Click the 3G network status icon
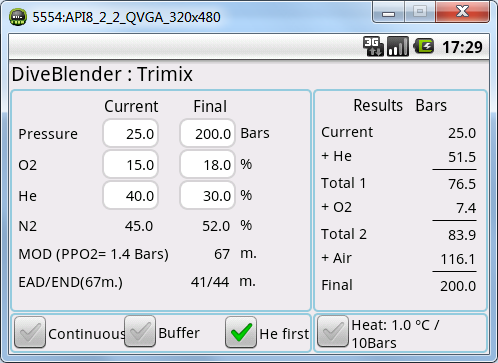Viewport: 498px width, 363px height. 373,46
